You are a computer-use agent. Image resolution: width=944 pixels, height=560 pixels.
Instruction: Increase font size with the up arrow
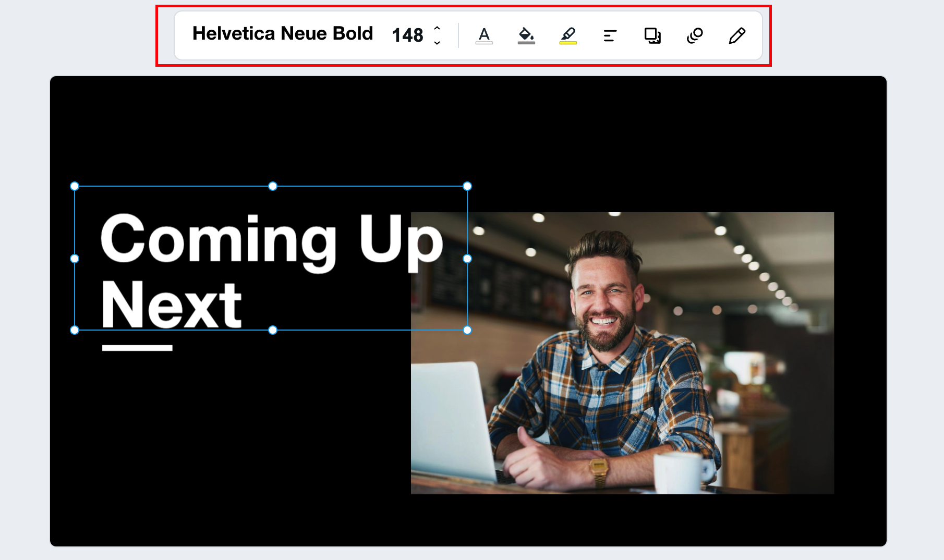pyautogui.click(x=437, y=28)
